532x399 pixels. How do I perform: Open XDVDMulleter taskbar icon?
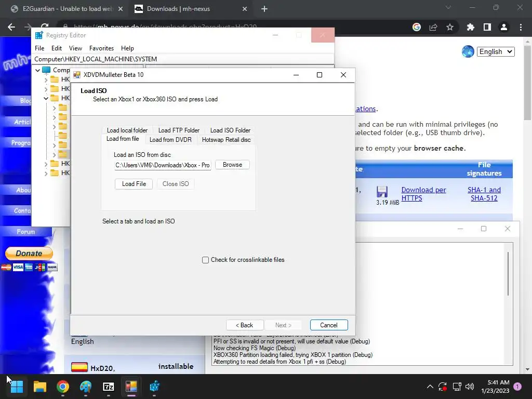(x=131, y=387)
